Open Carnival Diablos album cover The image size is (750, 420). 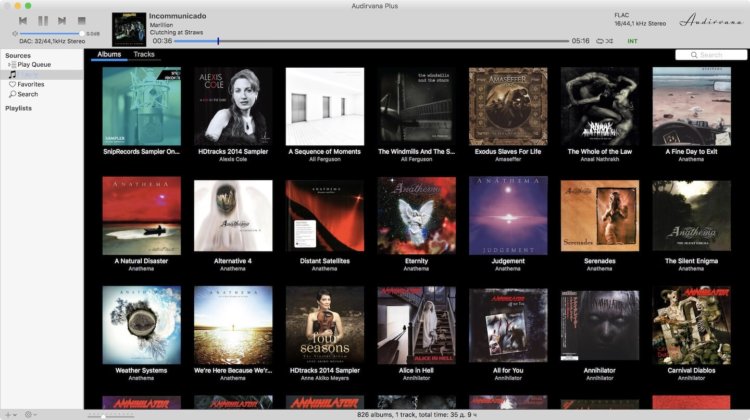[692, 325]
